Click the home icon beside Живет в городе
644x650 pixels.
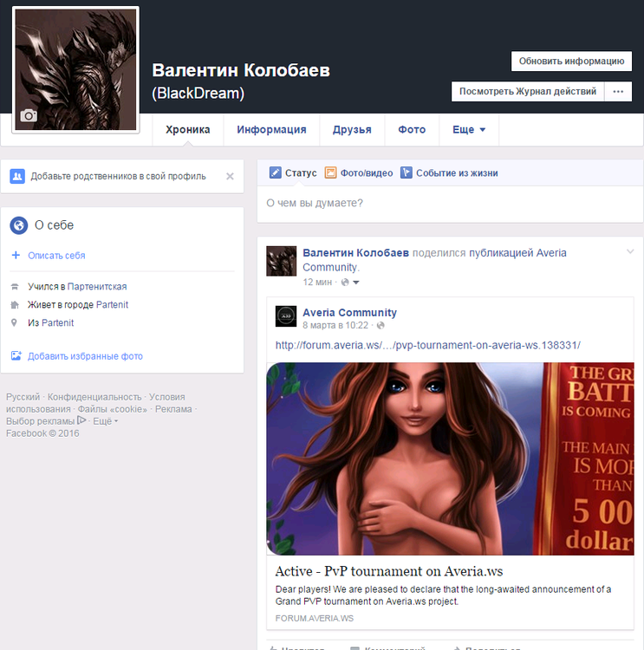[15, 305]
